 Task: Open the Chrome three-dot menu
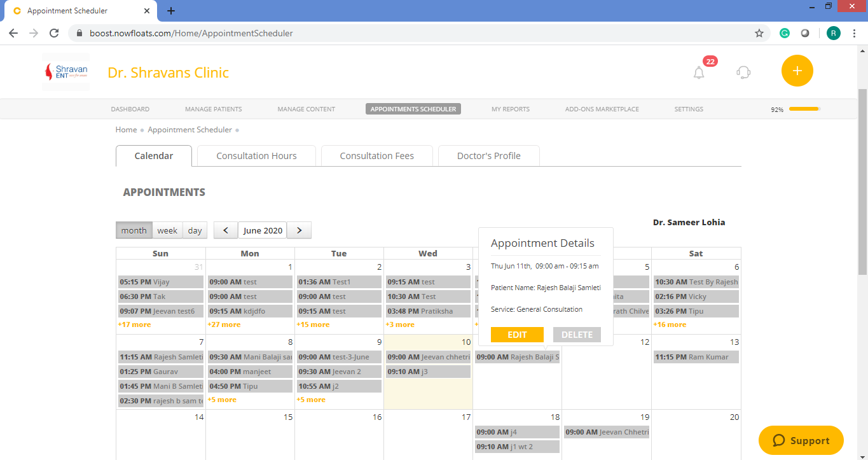point(854,33)
